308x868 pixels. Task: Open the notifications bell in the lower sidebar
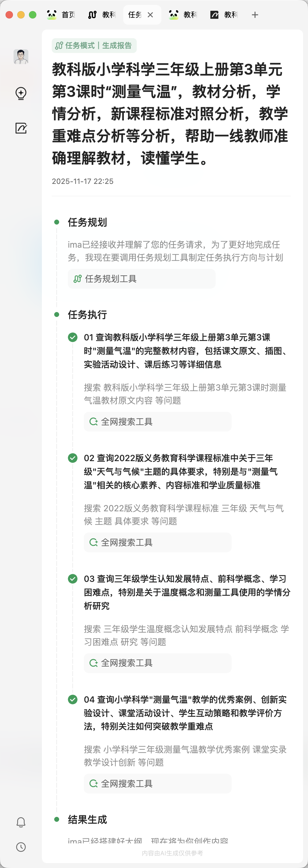(21, 821)
